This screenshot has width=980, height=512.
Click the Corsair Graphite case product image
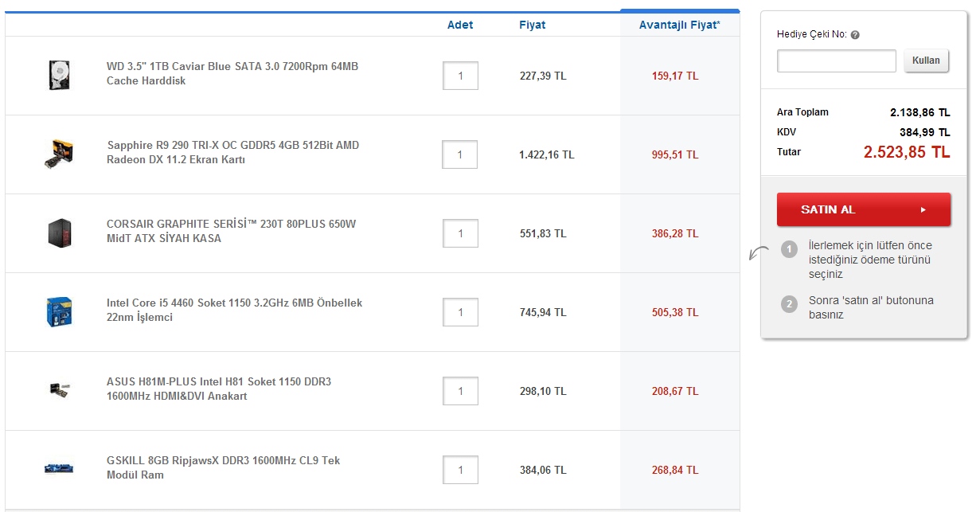60,232
